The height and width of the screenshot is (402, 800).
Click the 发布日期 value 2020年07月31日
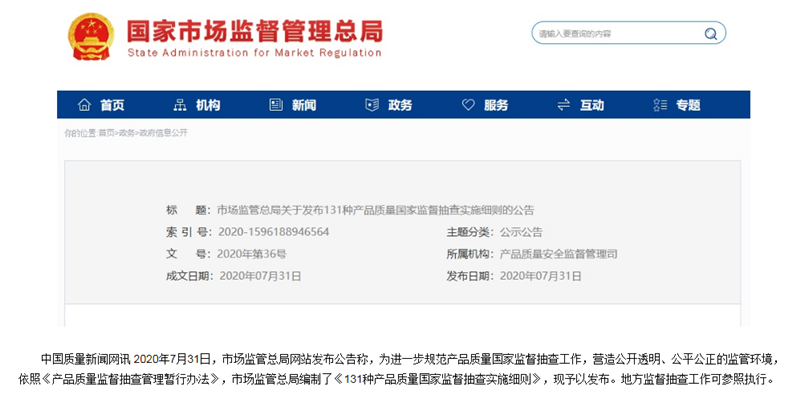click(540, 276)
